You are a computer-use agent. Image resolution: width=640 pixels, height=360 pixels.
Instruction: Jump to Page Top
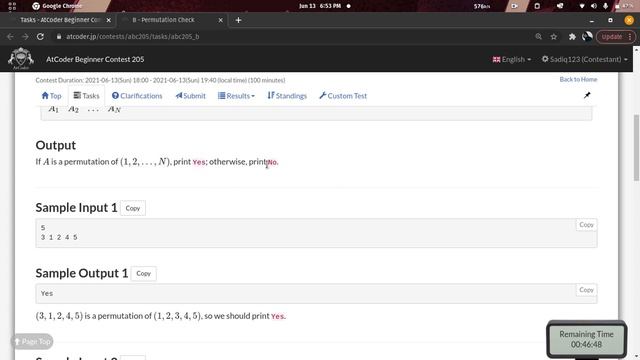[32, 342]
